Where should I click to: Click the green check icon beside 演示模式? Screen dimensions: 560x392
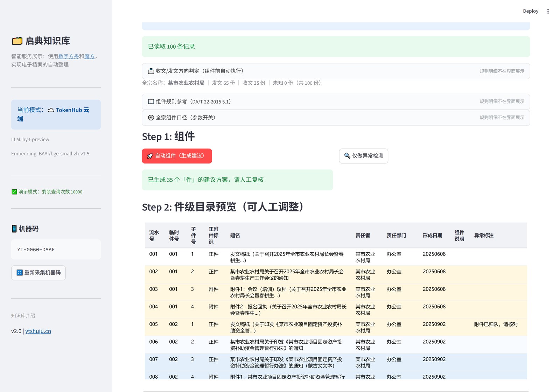14,192
